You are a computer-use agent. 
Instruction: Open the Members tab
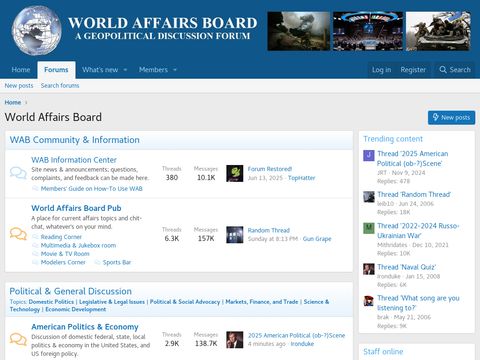point(153,70)
